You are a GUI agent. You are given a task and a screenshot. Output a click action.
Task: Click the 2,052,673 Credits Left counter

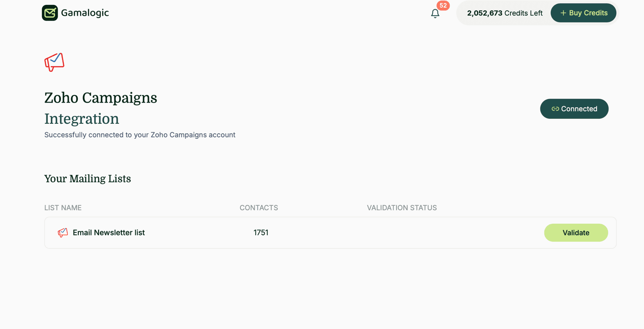click(x=504, y=13)
